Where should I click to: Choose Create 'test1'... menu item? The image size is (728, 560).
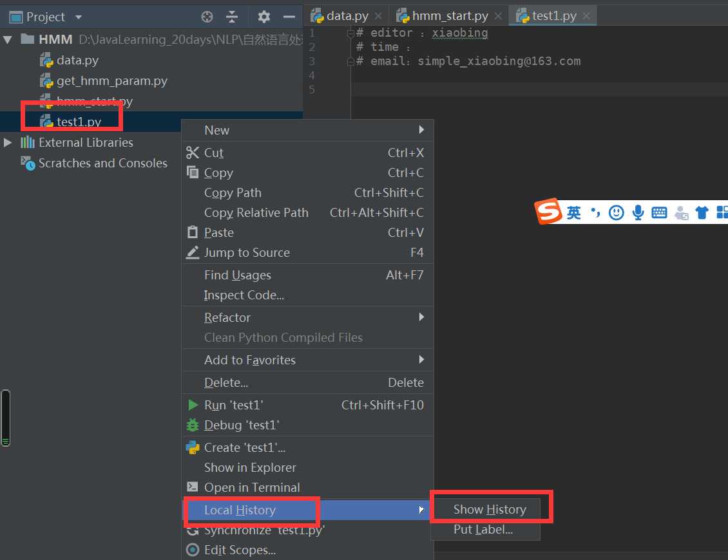click(307, 448)
